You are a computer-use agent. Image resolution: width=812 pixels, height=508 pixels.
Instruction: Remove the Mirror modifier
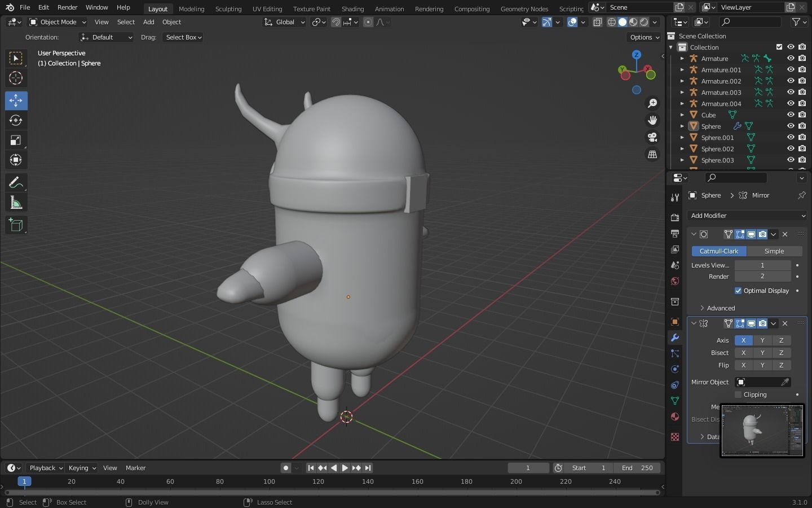(785, 323)
